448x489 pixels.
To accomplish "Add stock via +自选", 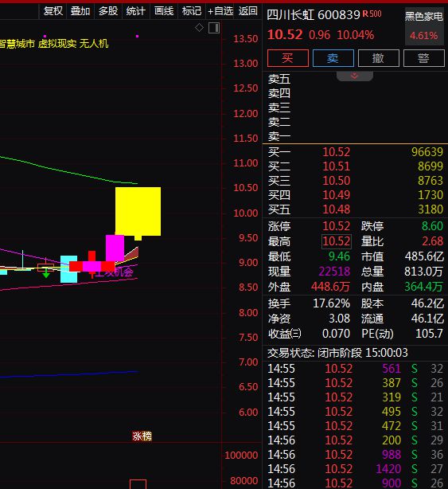I will [220, 11].
